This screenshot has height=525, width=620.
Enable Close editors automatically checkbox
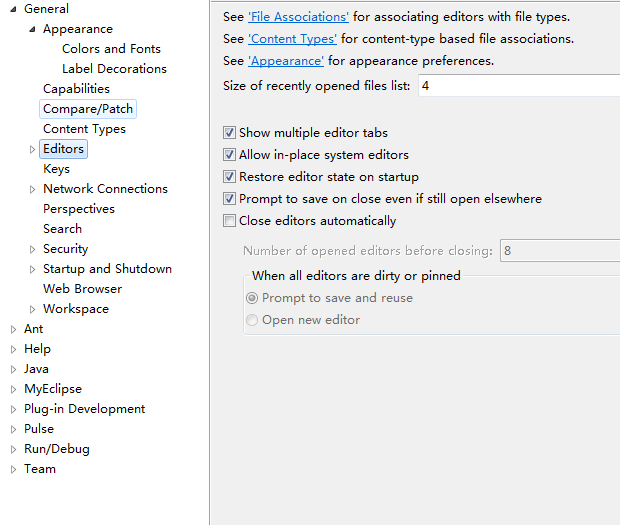(x=230, y=221)
